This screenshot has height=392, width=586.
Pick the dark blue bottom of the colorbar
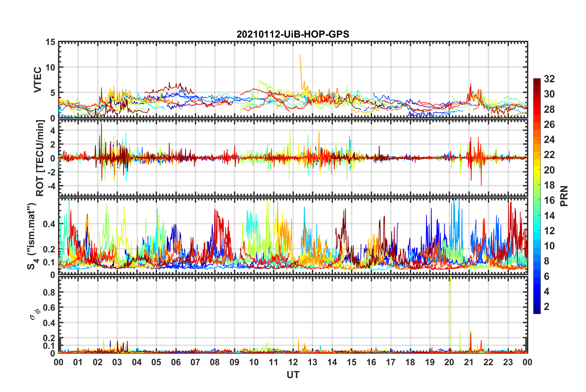537,311
